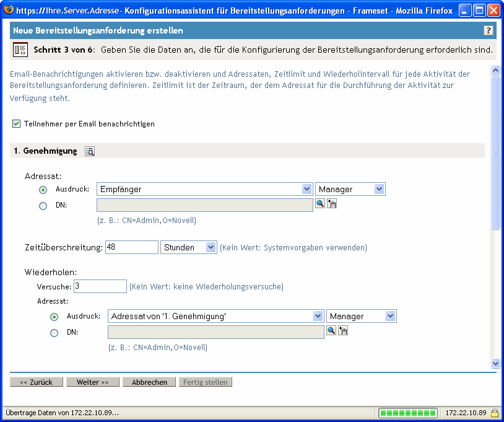Screen dimensions: 504x422
Task: Select first Ausdruck radio under Adressat
Action: tap(43, 190)
